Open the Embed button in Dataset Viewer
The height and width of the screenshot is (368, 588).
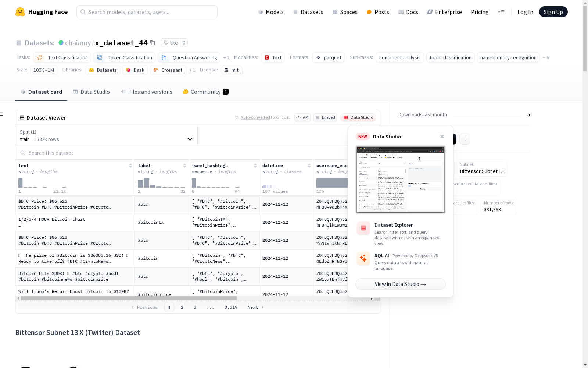tap(325, 117)
